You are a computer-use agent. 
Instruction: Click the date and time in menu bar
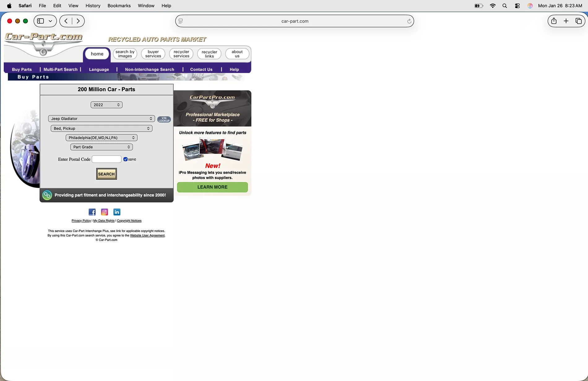point(560,6)
